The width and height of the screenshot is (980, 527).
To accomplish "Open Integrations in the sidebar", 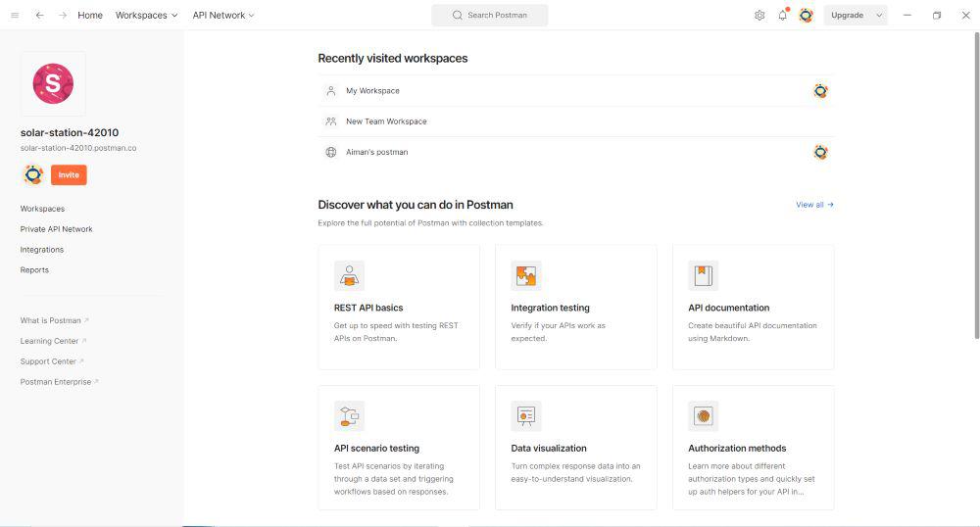I will coord(42,250).
